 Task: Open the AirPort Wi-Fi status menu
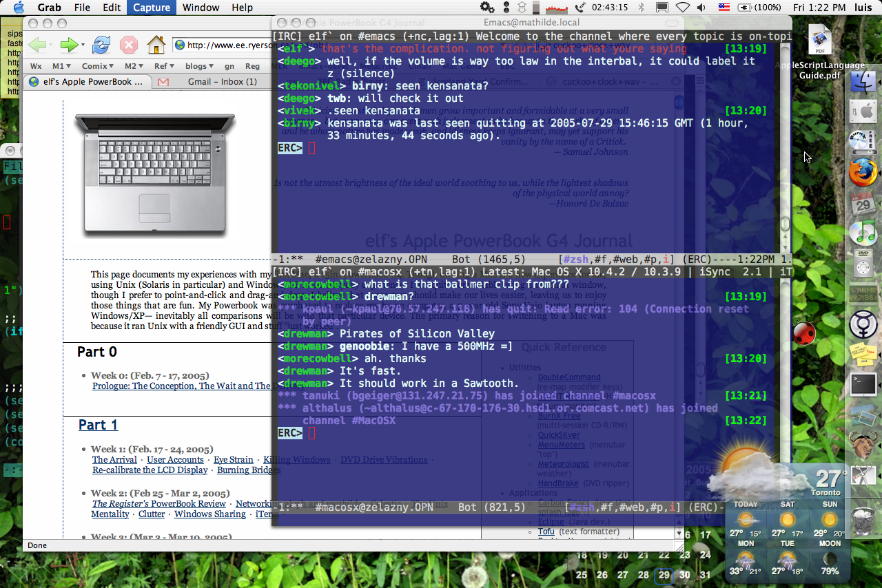[x=682, y=8]
